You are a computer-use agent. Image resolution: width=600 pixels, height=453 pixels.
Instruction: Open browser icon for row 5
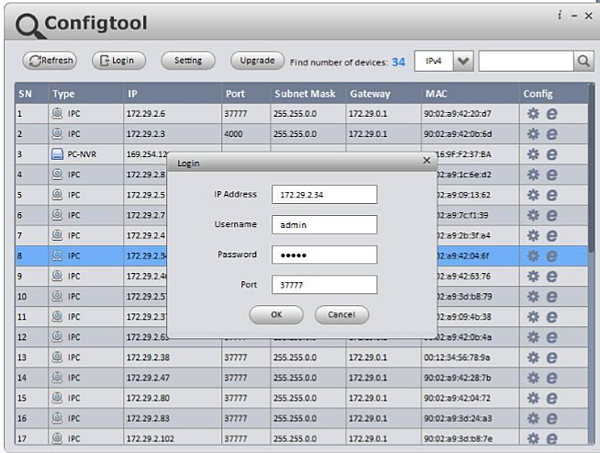point(551,195)
